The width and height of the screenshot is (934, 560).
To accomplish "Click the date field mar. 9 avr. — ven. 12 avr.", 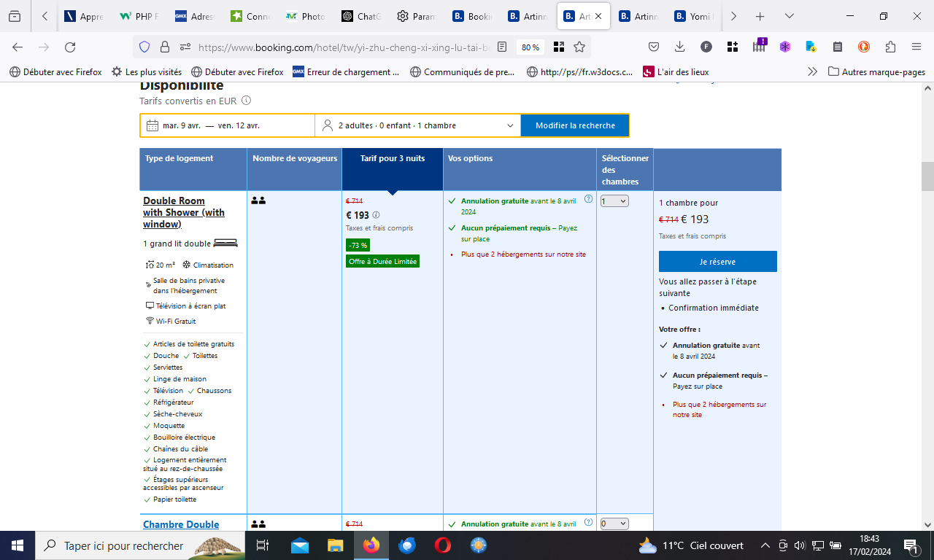I will (227, 125).
